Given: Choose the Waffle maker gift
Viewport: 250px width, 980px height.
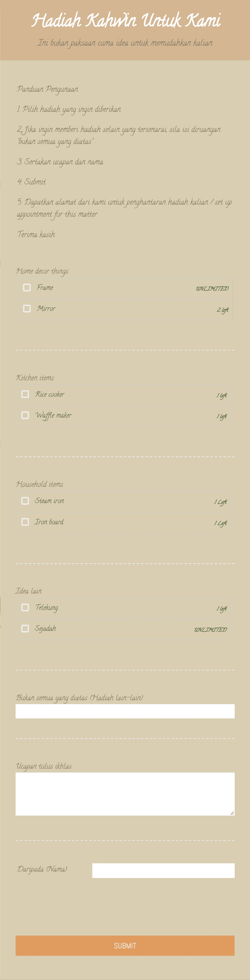Looking at the screenshot, I should [25, 415].
